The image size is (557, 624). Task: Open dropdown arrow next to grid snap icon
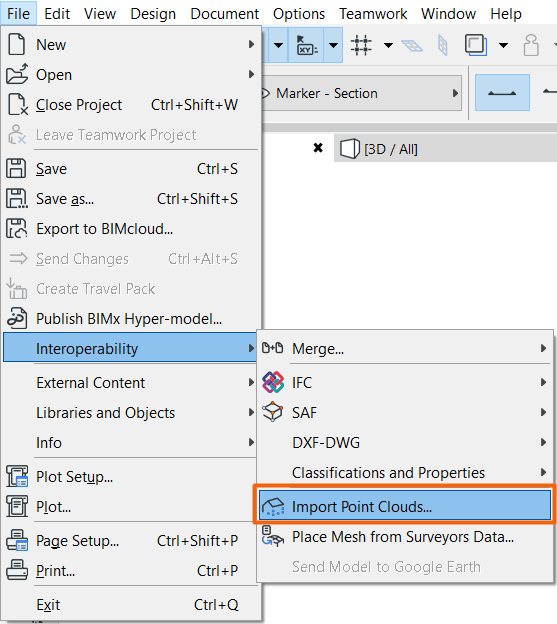(388, 45)
